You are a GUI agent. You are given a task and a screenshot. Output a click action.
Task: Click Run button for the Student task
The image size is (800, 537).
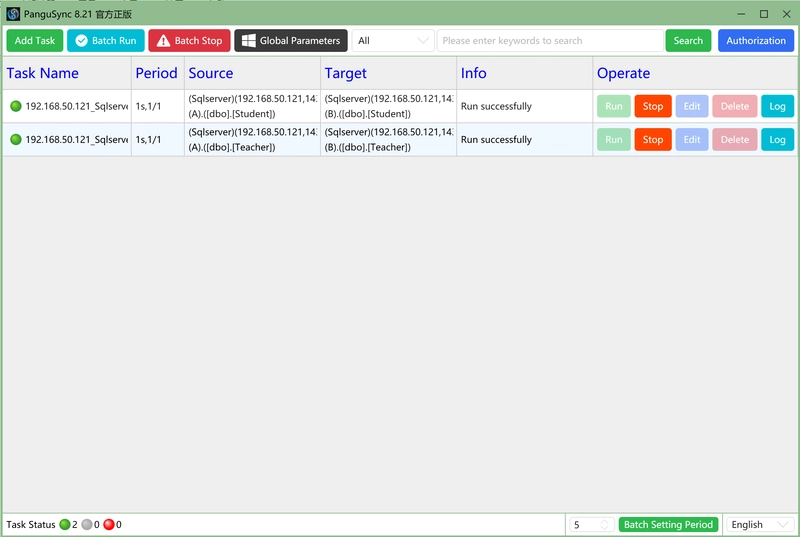(614, 106)
